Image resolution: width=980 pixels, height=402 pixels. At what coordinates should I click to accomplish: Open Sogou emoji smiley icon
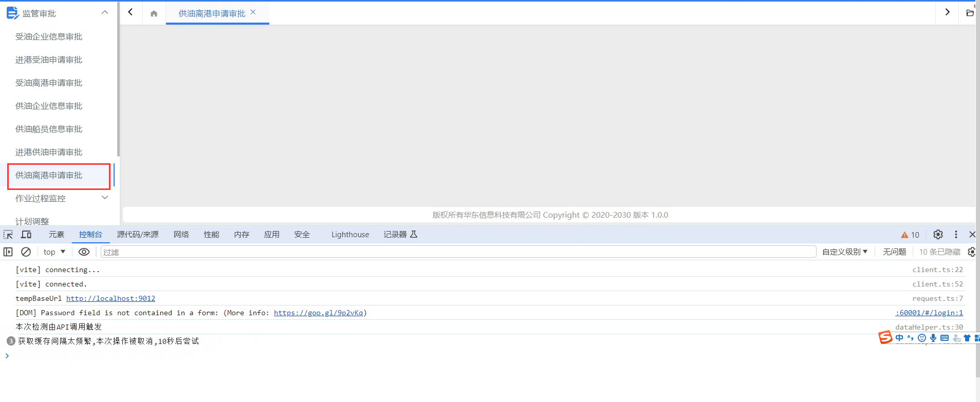(x=922, y=338)
